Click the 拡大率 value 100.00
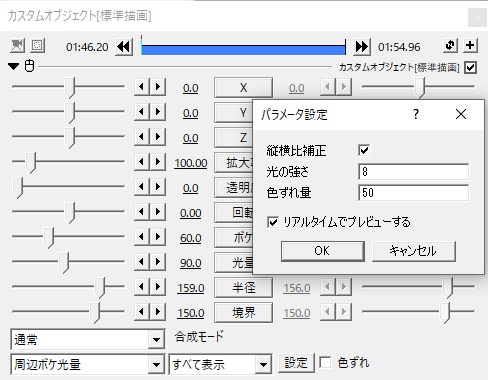Screen dimensions: 488x380 click(190, 163)
